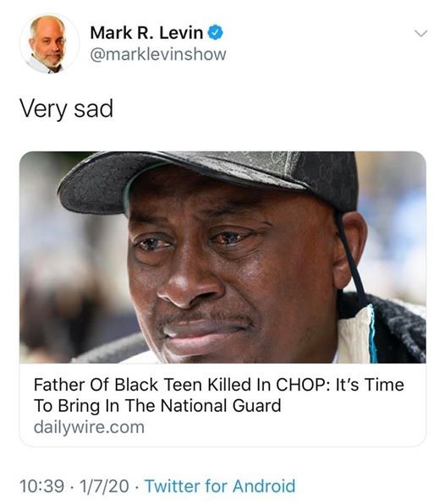The image size is (445, 504).
Task: Click the word "CHOP" in the headline
Action: coord(303,385)
